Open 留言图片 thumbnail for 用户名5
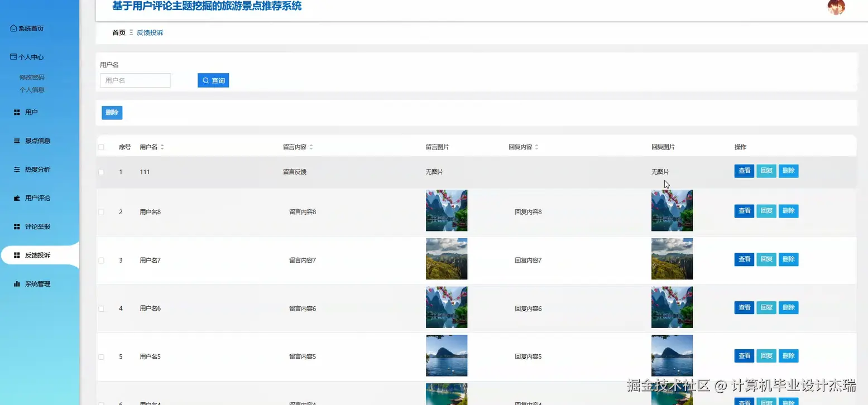868x405 pixels. pyautogui.click(x=447, y=356)
